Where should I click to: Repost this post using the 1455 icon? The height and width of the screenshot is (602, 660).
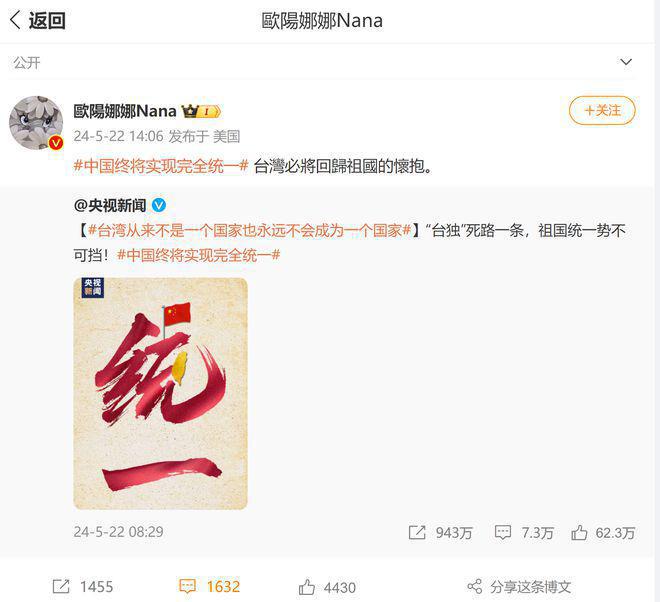(61, 586)
